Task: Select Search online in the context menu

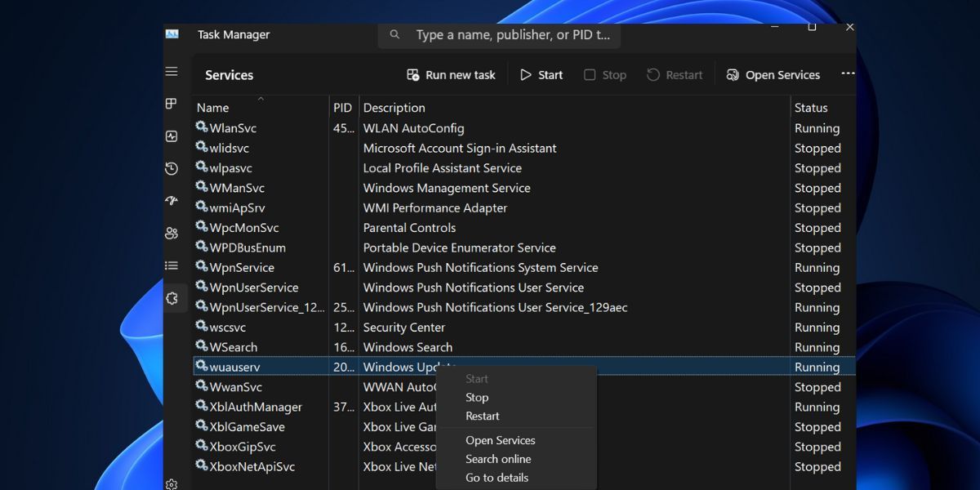Action: 497,459
